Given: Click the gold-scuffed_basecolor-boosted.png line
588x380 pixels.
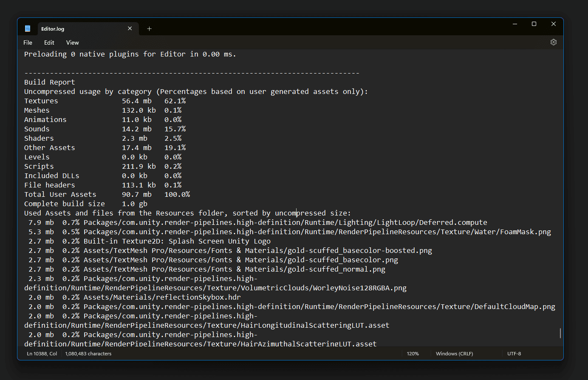Looking at the screenshot, I should (x=230, y=250).
